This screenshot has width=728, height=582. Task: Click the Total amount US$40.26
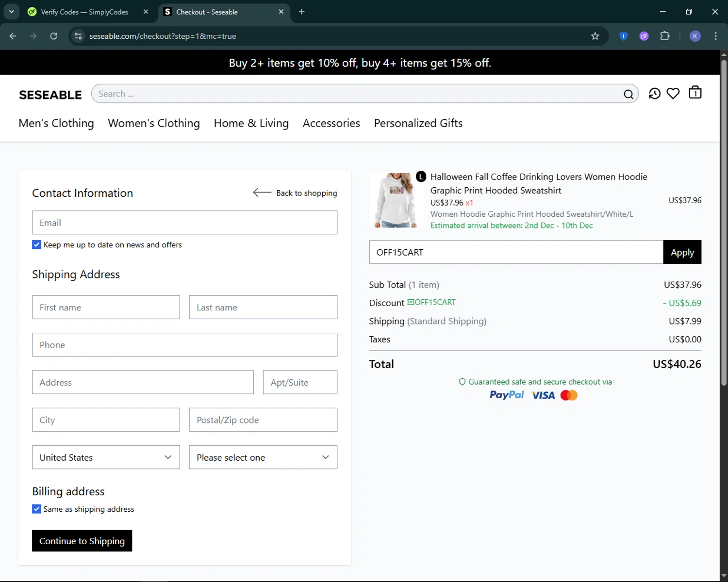tap(677, 364)
